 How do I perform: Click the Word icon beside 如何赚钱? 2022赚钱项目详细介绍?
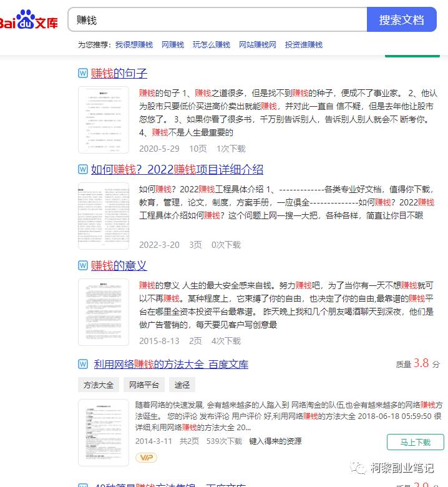tap(83, 169)
